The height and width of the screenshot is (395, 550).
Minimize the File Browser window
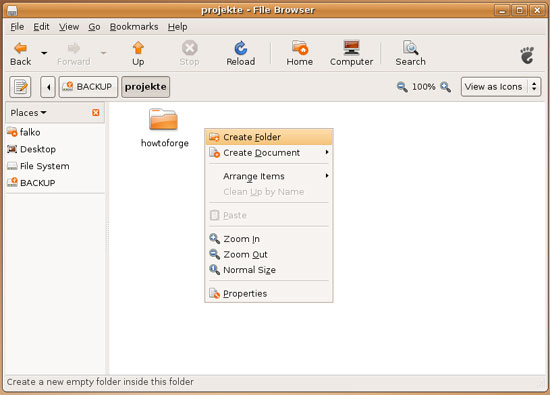[x=502, y=10]
